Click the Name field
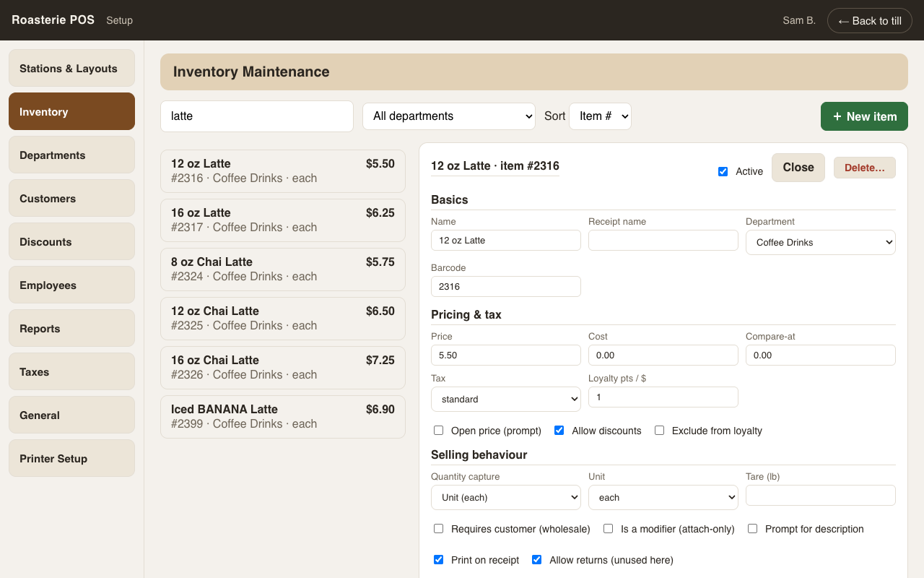Viewport: 924px width, 578px height. (506, 241)
